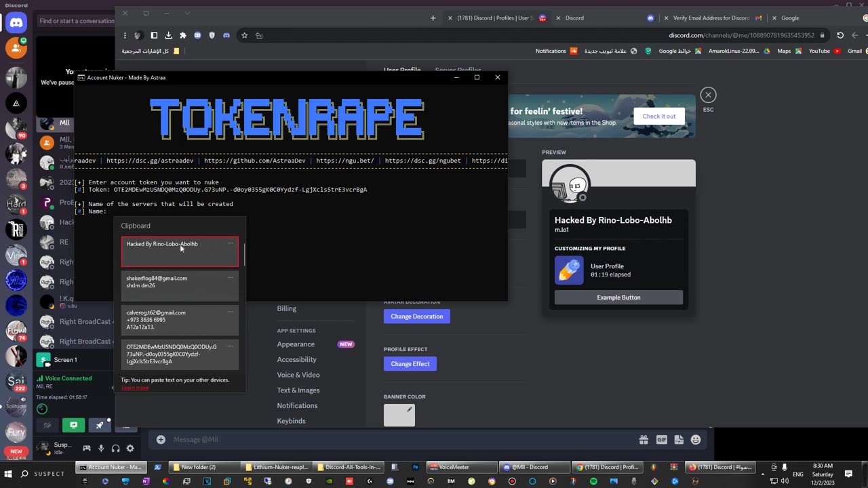The image size is (868, 488).
Task: Click the plus attachment button in message bar
Action: click(161, 440)
